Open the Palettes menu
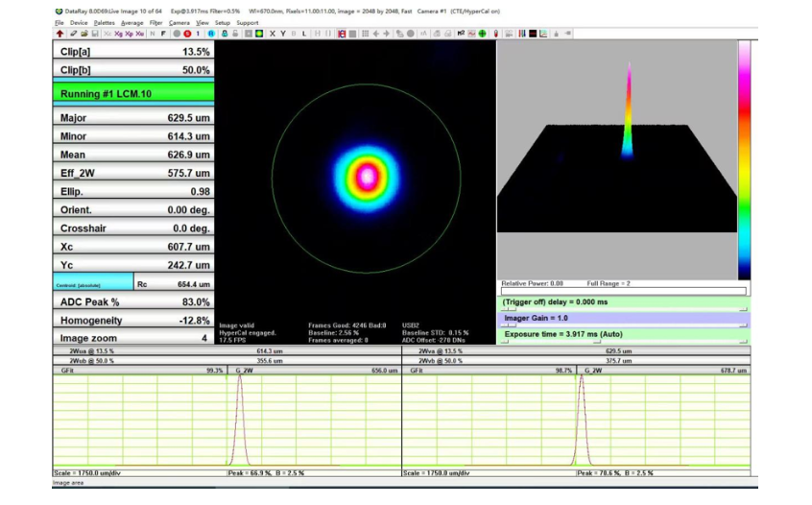 click(104, 22)
